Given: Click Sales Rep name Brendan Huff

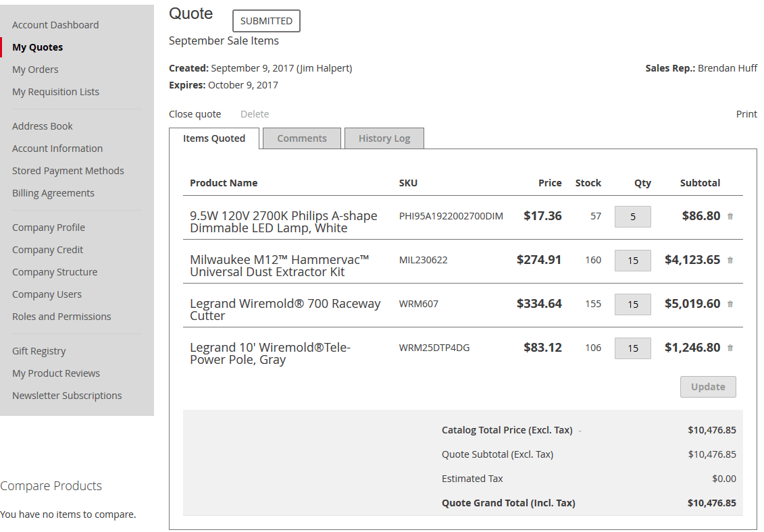Looking at the screenshot, I should click(728, 68).
